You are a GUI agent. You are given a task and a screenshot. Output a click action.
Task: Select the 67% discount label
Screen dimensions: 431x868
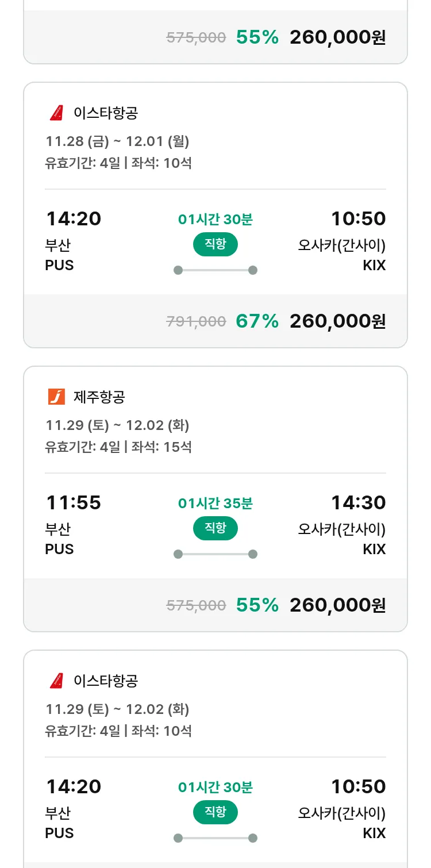[x=257, y=321]
